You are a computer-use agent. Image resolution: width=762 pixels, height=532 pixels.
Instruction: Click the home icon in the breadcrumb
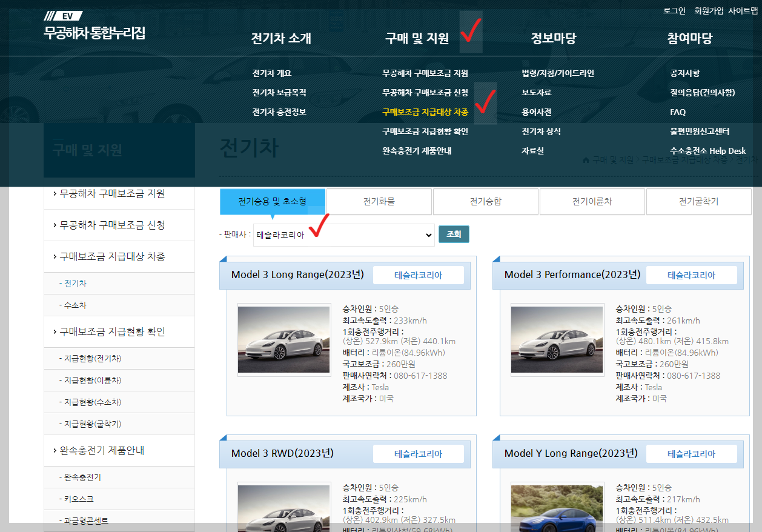[585, 160]
